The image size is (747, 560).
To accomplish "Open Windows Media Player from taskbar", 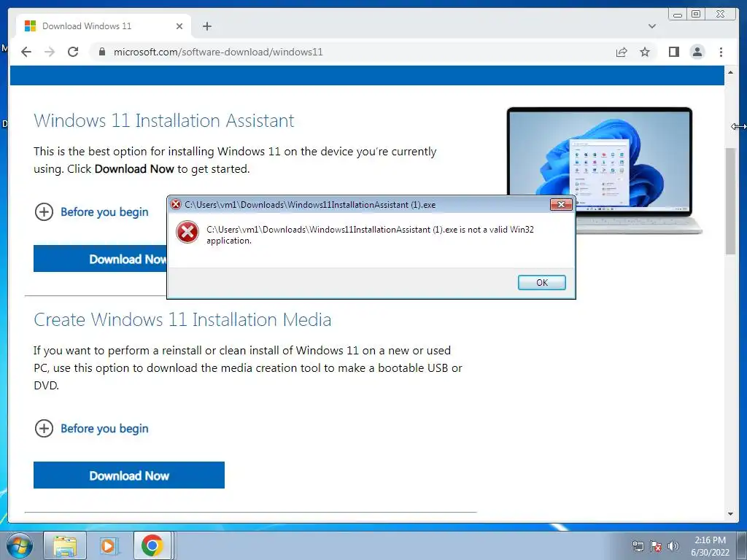I will coord(108,545).
